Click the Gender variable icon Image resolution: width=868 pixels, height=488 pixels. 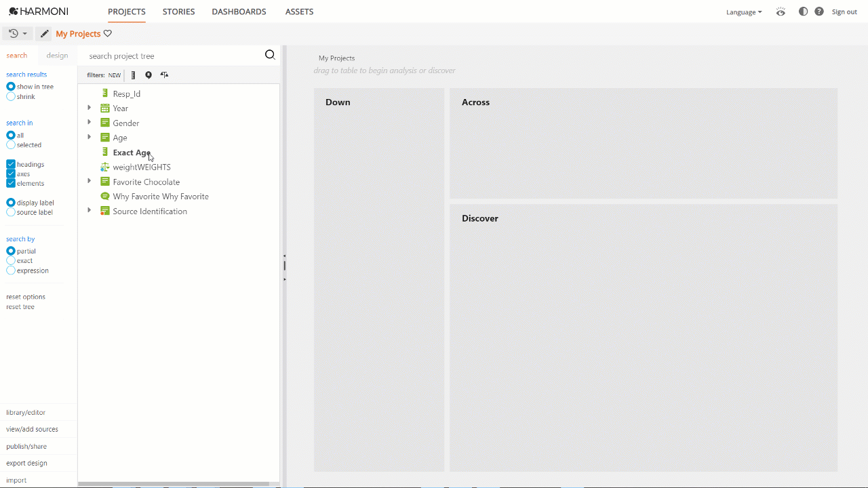pos(105,123)
